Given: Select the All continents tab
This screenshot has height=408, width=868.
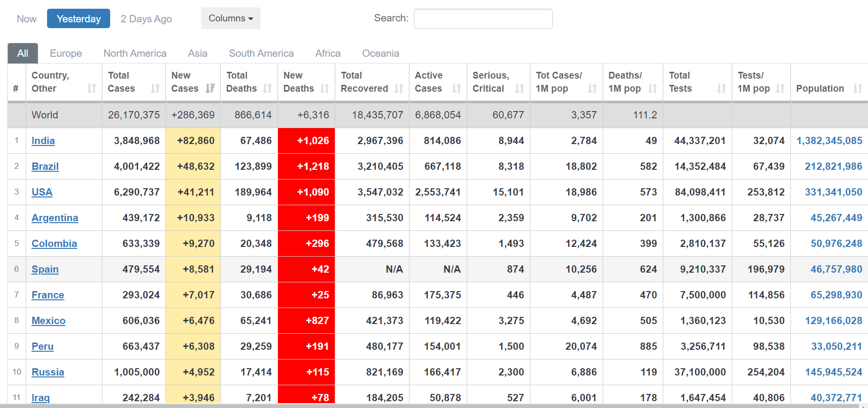Looking at the screenshot, I should 23,53.
